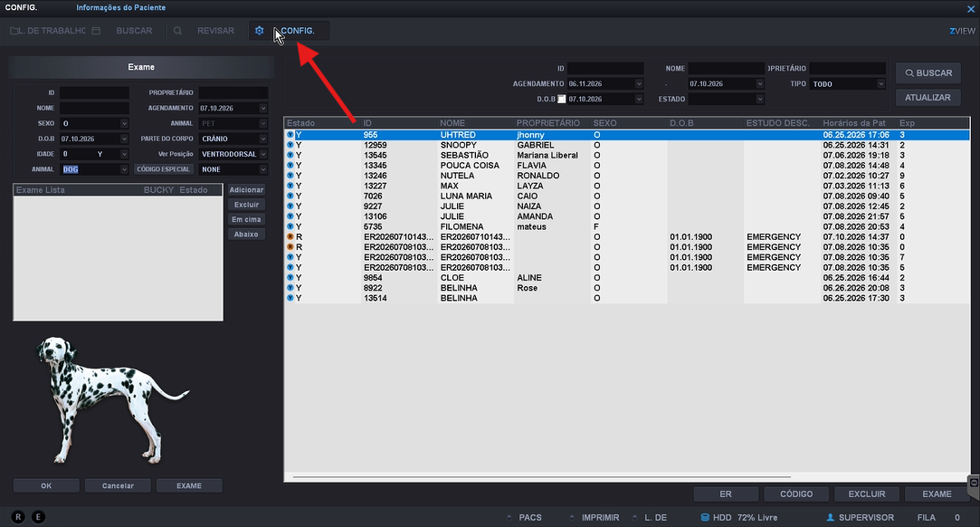980x527 pixels.
Task: Open AGENDAMENTO date dropdown in Exame form
Action: coord(263,108)
